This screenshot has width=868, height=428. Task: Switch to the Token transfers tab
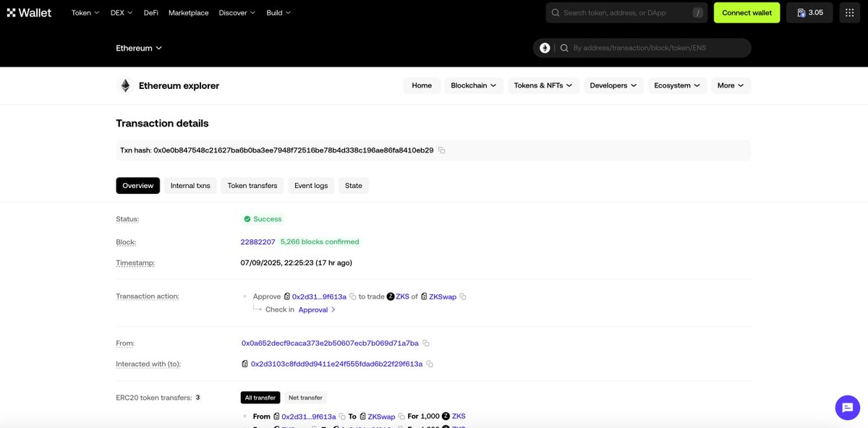click(x=252, y=186)
